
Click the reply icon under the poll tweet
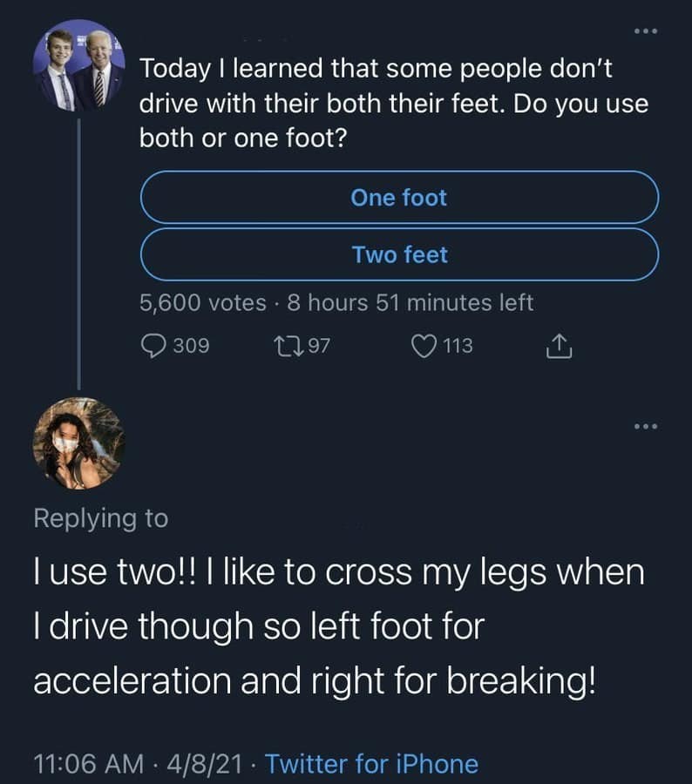pyautogui.click(x=153, y=347)
